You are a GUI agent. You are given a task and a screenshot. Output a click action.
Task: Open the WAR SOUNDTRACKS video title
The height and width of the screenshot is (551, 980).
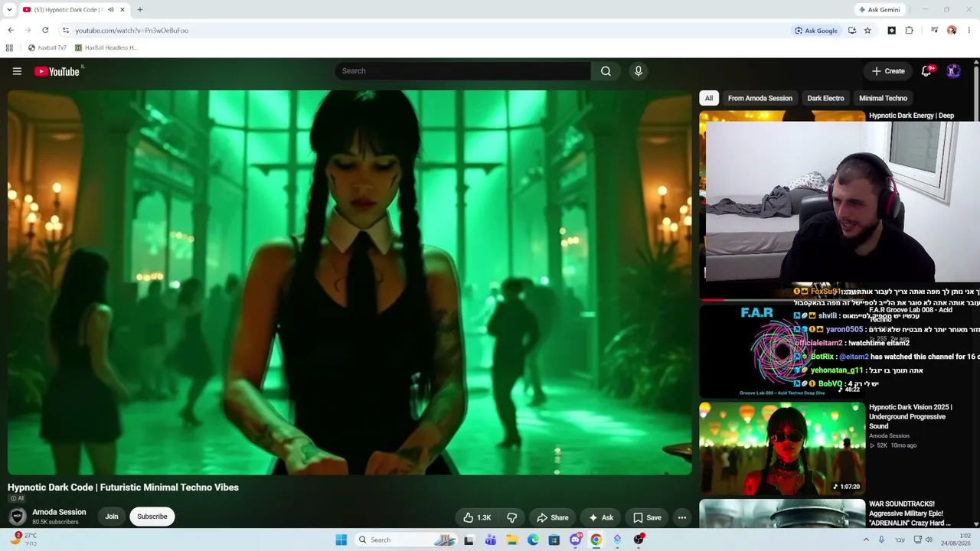pyautogui.click(x=910, y=514)
